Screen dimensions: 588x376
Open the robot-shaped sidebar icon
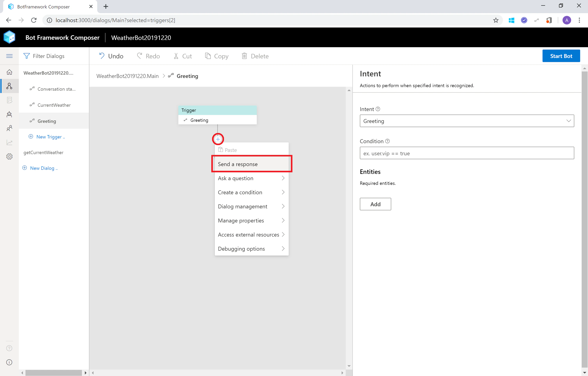pyautogui.click(x=9, y=114)
